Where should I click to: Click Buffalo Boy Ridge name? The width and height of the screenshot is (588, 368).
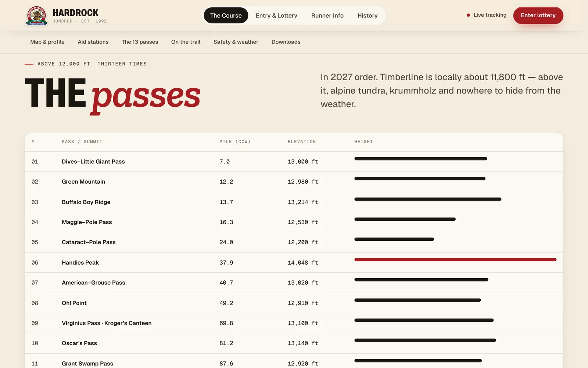point(86,202)
